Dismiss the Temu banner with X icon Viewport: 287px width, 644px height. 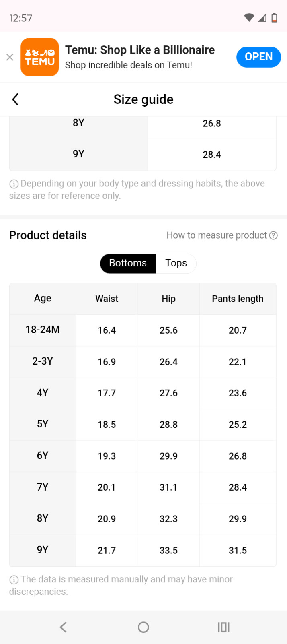click(10, 57)
